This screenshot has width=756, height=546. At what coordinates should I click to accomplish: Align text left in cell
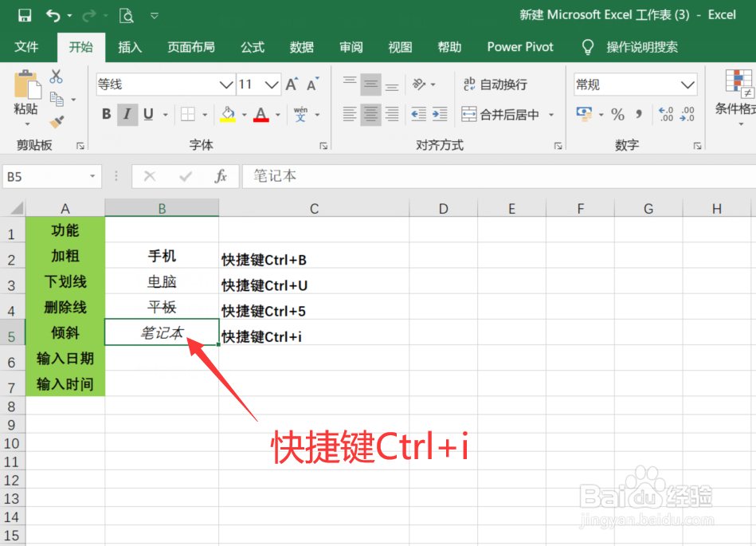coord(350,114)
